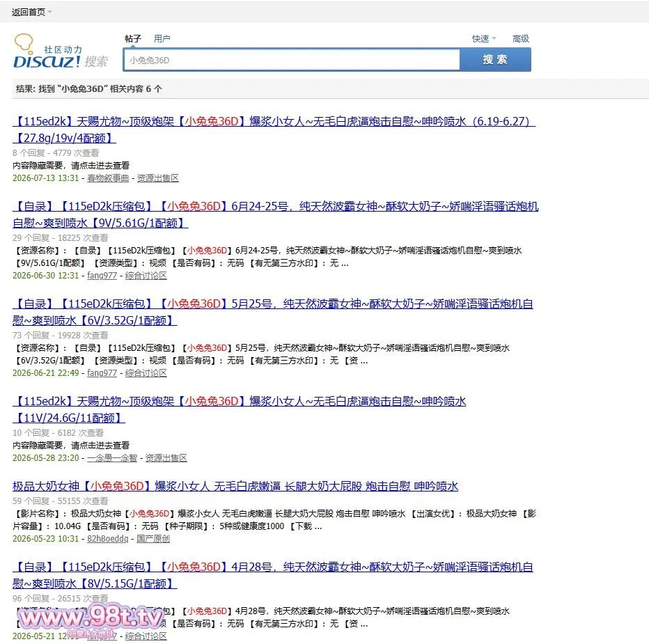Open fang977 on the 2026-06-21 post

tap(102, 373)
